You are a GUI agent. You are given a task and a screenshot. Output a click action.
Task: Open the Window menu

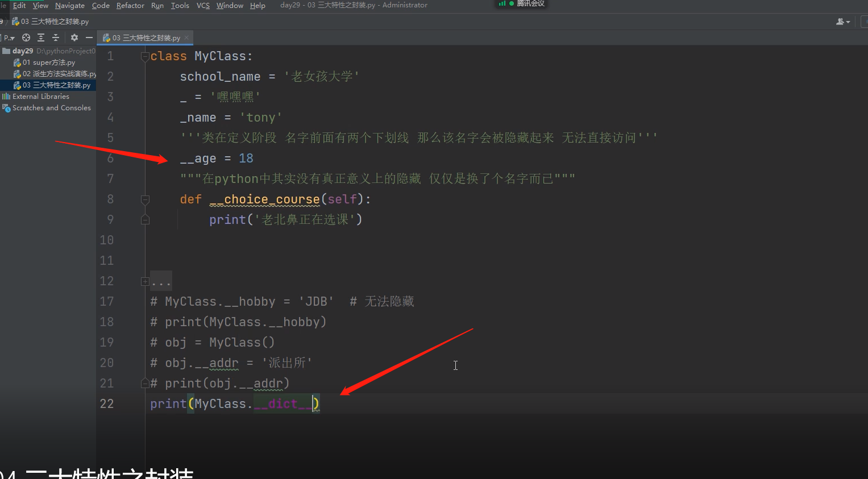click(230, 5)
